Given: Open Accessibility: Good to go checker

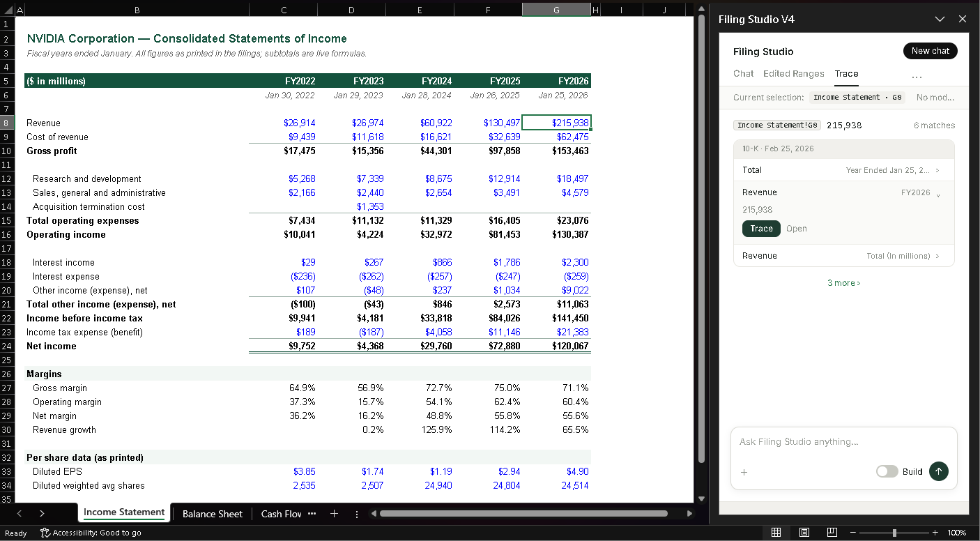Looking at the screenshot, I should pos(91,533).
